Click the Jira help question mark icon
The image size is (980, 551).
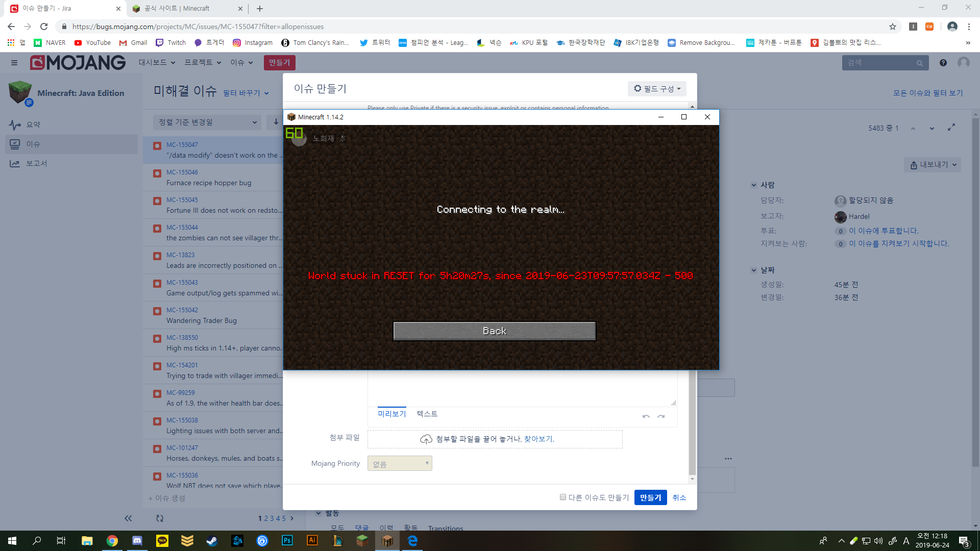[x=943, y=63]
